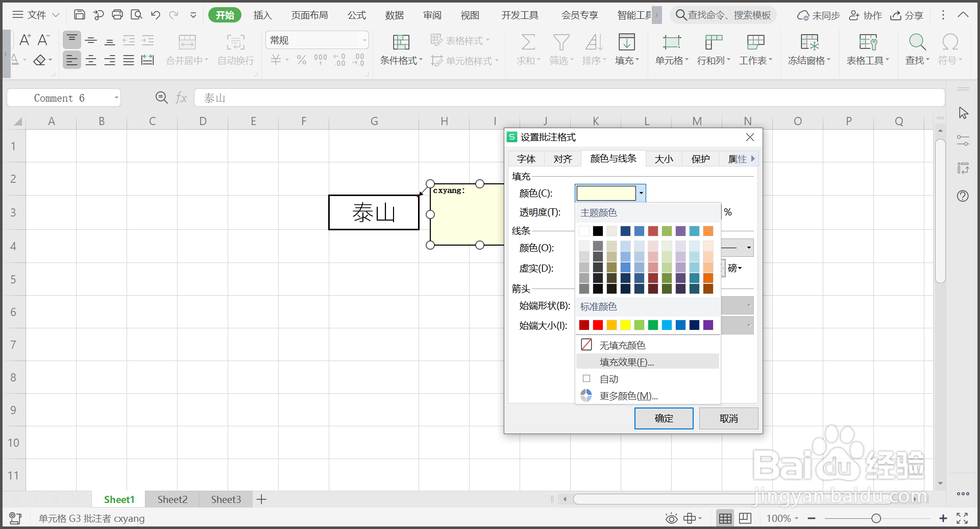980x529 pixels.
Task: Click the Sort icon
Action: click(x=594, y=42)
